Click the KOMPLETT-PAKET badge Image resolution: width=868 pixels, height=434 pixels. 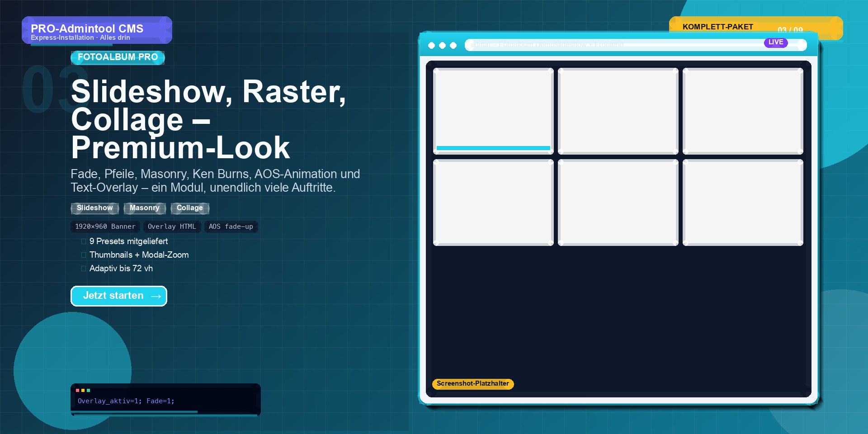[756, 27]
